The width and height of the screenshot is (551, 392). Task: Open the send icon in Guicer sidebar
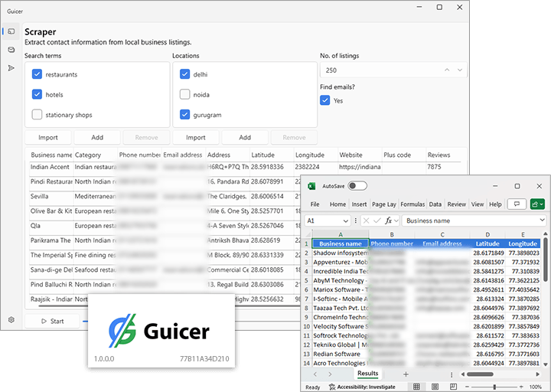pos(11,68)
